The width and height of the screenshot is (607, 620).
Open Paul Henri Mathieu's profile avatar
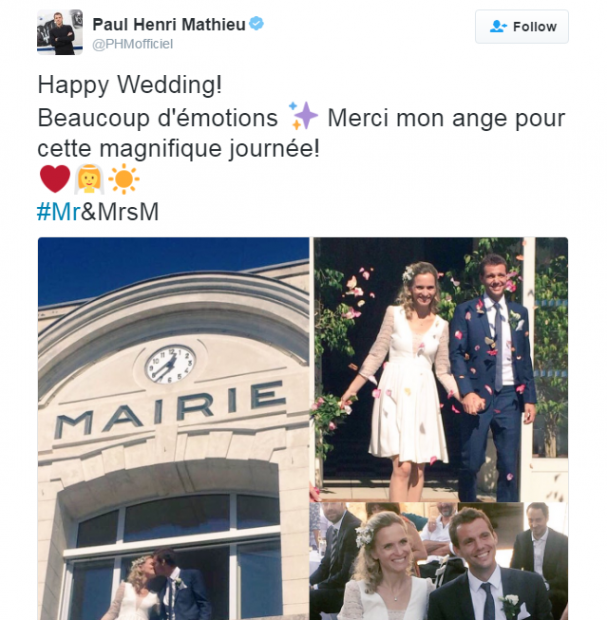tap(60, 32)
